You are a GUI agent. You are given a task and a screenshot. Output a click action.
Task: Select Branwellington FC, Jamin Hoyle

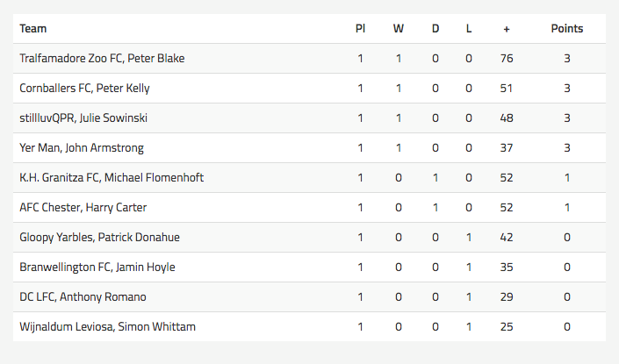(x=97, y=267)
